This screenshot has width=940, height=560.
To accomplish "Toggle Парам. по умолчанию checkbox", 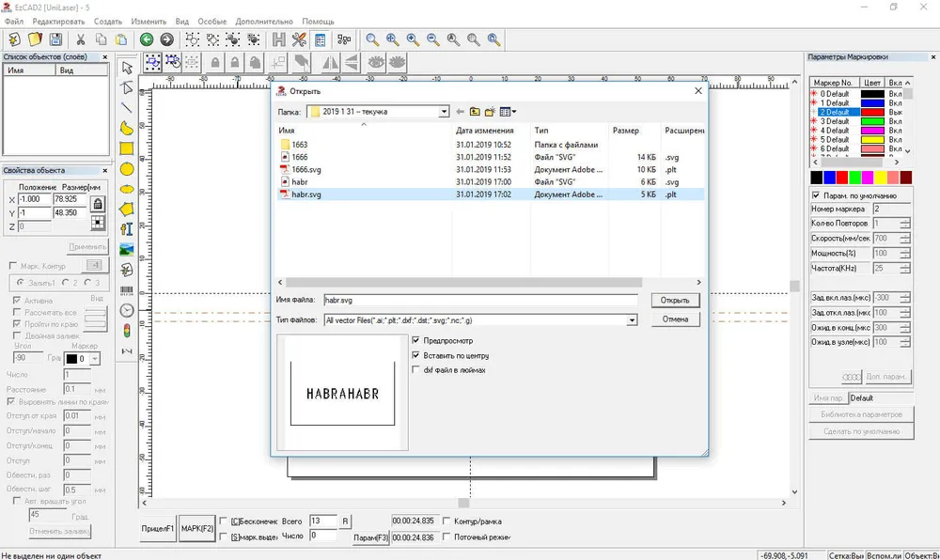I will pos(816,195).
